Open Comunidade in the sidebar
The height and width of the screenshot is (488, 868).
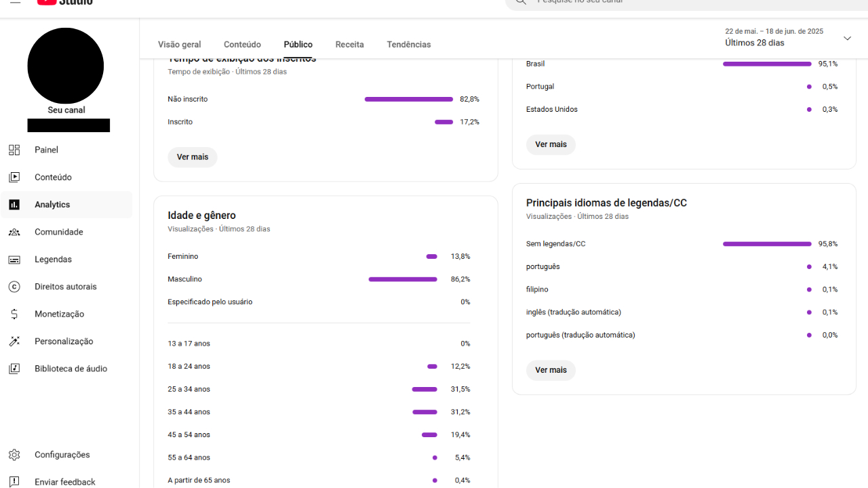pos(66,232)
